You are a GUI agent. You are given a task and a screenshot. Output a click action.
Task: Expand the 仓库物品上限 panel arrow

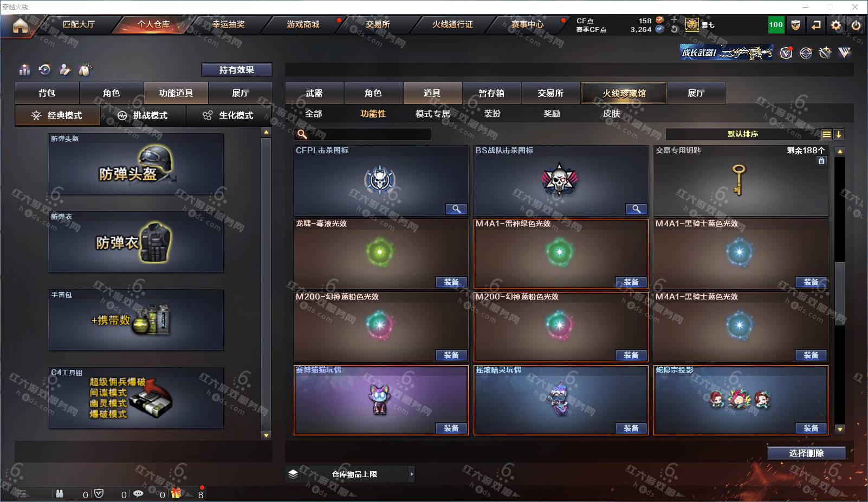pyautogui.click(x=412, y=474)
